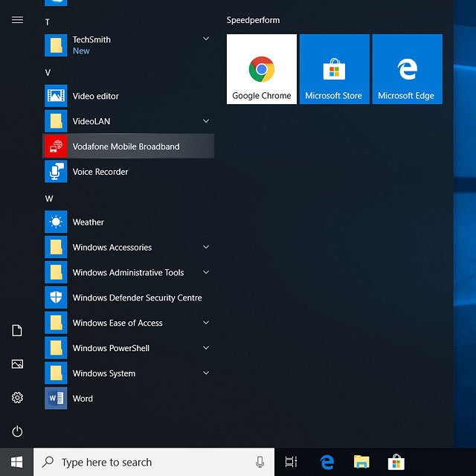Expand the TechSmith folder
This screenshot has height=476, width=476.
click(206, 39)
